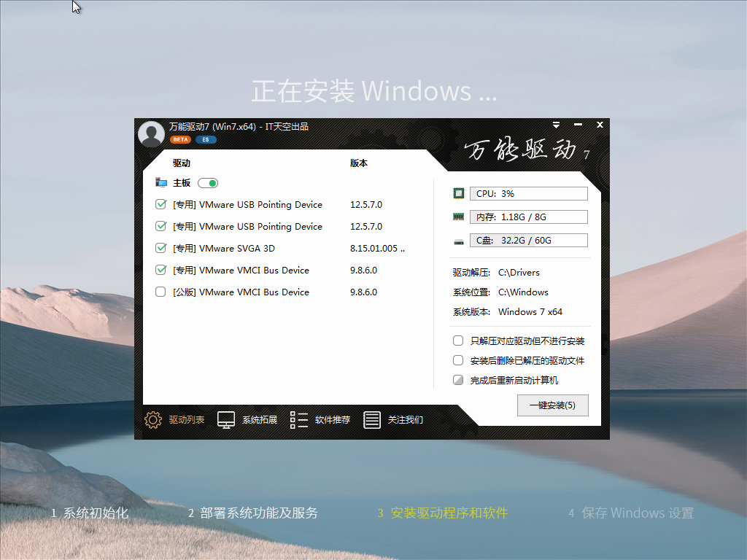Switch to the 系统拓展 tab
The width and height of the screenshot is (747, 560).
pos(260,420)
